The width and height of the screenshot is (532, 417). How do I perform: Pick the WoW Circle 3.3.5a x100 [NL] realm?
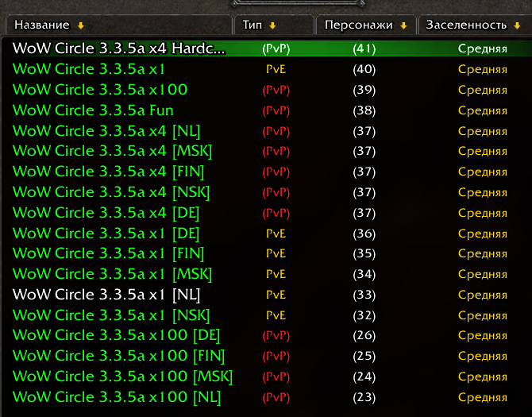(x=117, y=397)
